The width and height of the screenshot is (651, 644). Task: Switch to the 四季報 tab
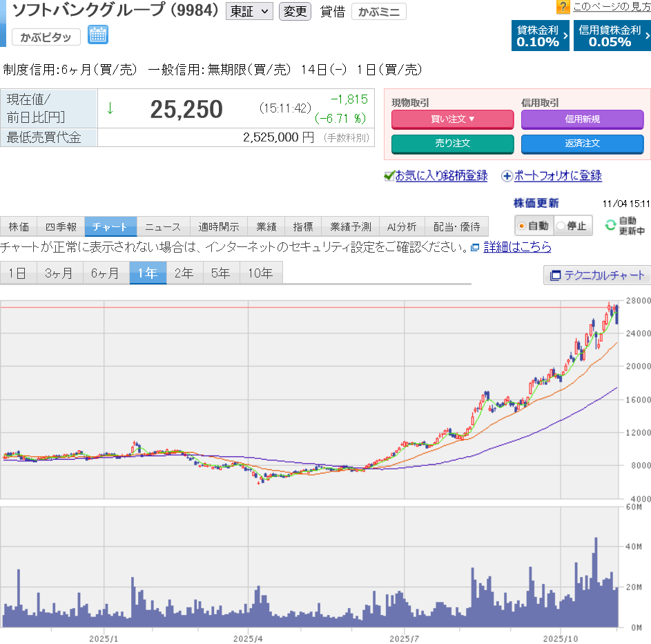coord(60,226)
